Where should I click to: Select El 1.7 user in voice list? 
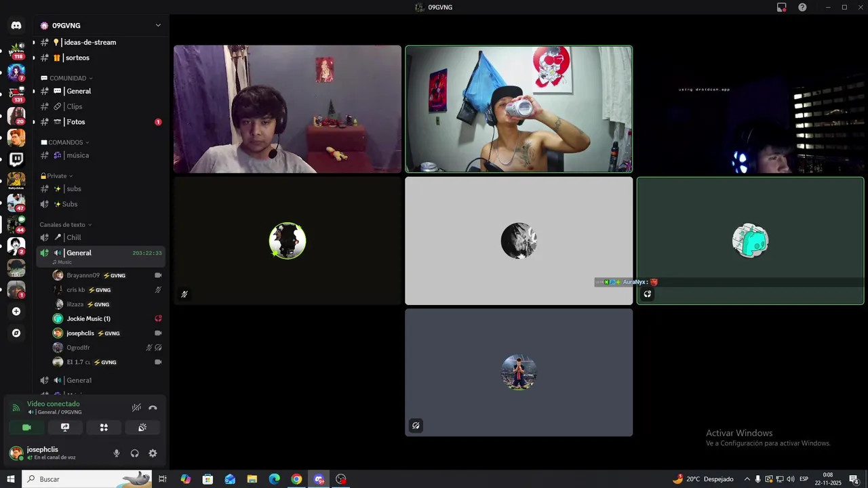(107, 362)
